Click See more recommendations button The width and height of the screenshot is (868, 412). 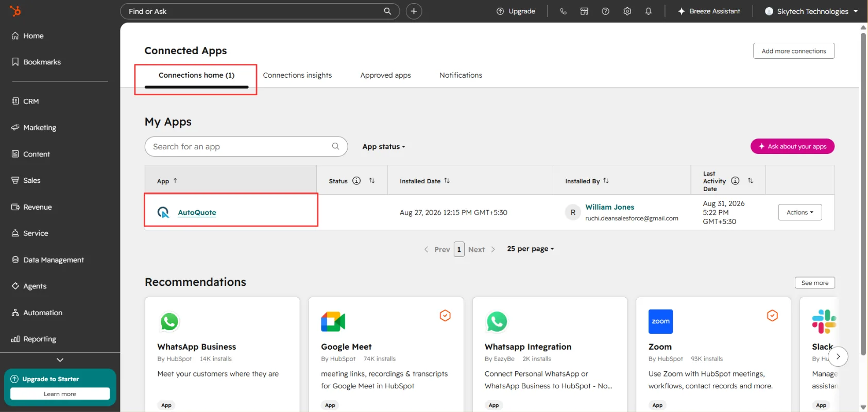click(x=815, y=283)
